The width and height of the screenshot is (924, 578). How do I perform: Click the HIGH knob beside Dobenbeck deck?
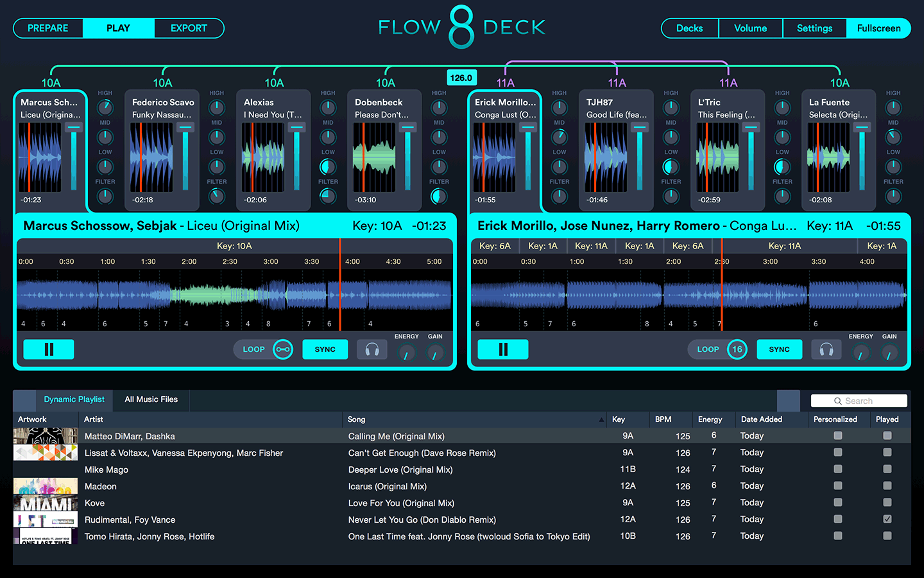(x=439, y=107)
